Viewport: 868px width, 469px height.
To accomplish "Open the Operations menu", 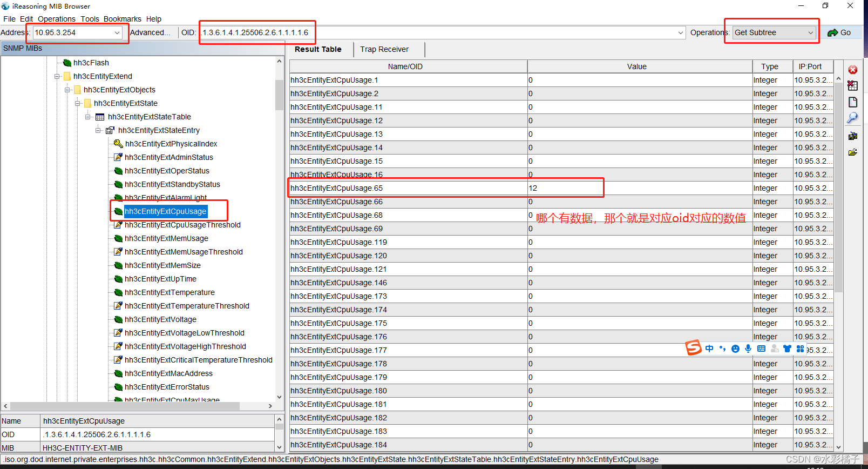I will [57, 19].
